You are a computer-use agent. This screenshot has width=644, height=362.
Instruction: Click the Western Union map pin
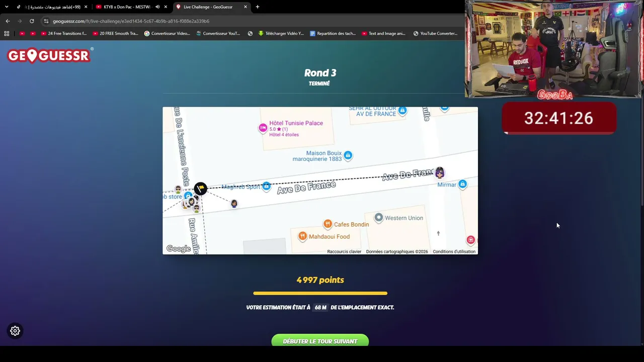(x=378, y=218)
